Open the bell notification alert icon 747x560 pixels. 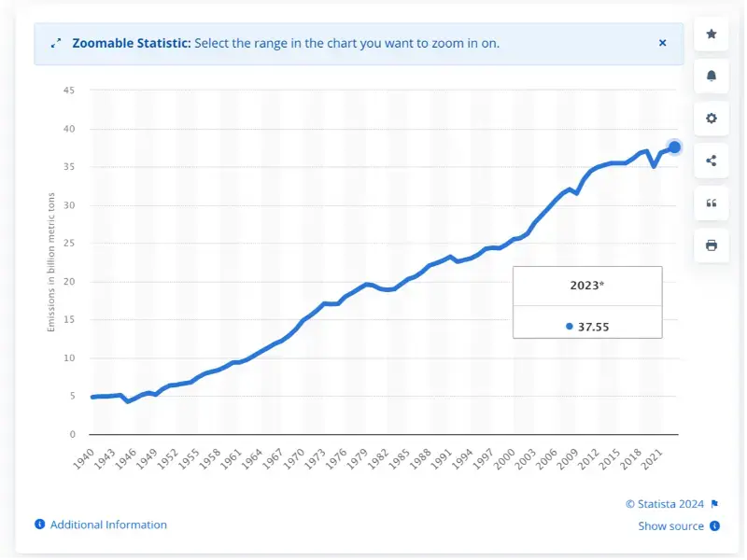tap(713, 77)
